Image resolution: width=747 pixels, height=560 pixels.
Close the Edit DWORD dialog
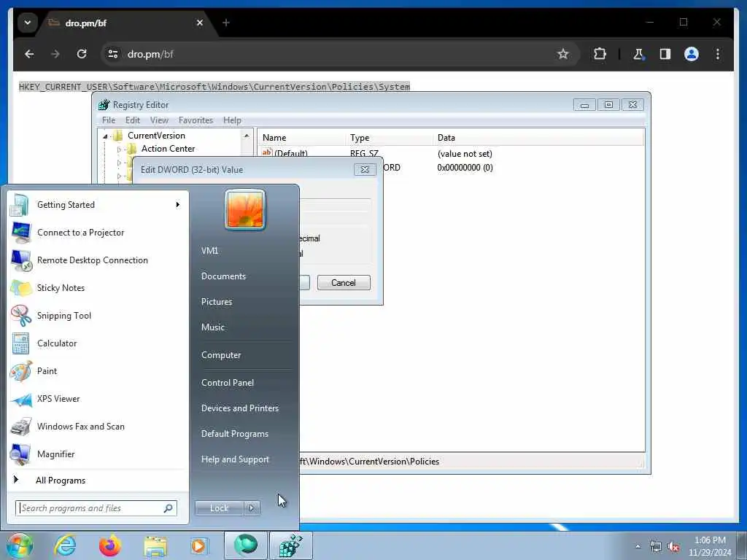[x=365, y=169]
